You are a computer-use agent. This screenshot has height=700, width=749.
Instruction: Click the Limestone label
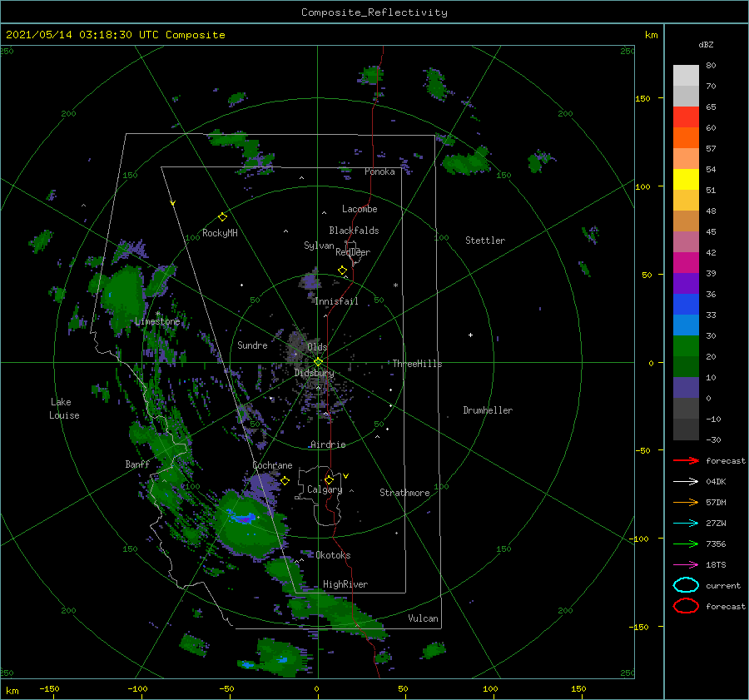point(157,321)
